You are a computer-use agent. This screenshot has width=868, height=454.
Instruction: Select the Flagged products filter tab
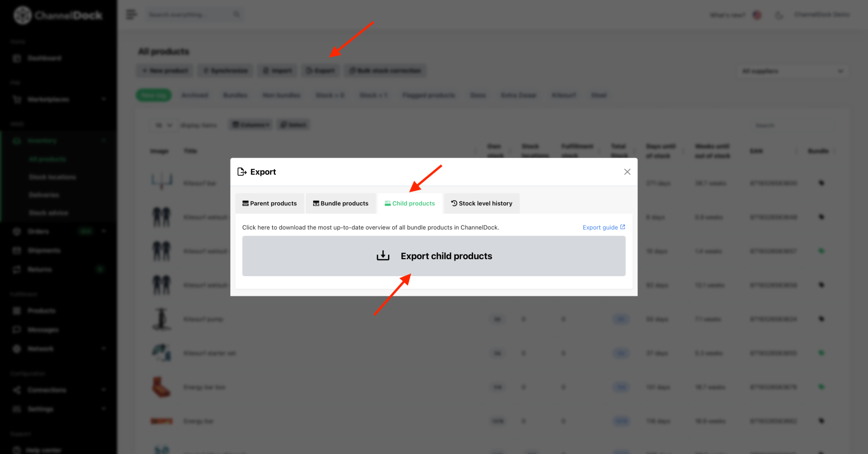tap(429, 95)
